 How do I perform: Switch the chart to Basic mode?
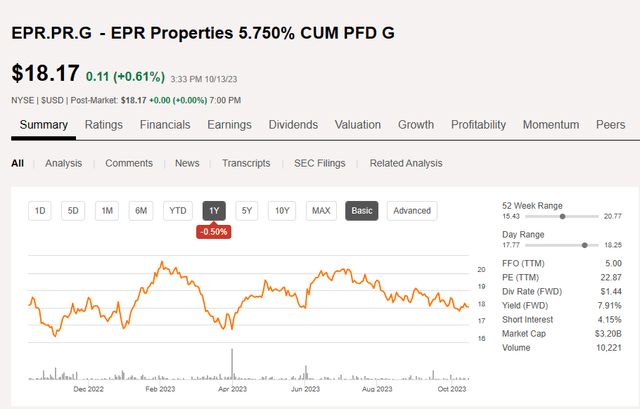tap(362, 210)
